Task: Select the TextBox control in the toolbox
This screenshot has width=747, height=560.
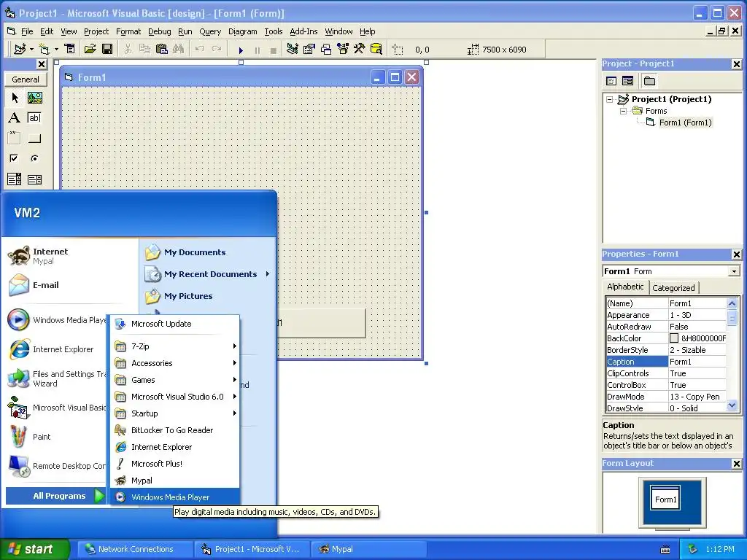Action: (34, 118)
